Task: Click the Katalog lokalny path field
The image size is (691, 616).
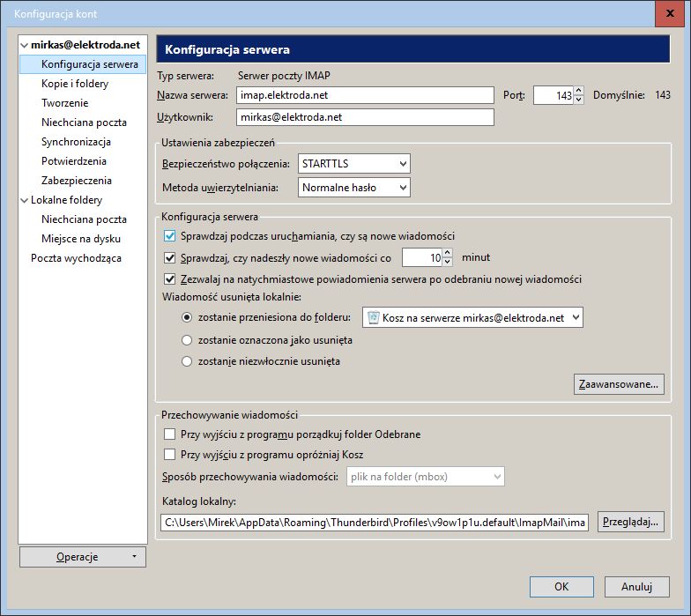Action: click(x=375, y=523)
